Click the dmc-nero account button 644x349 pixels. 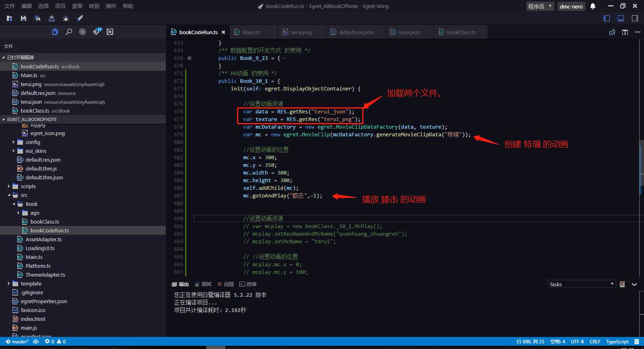(571, 6)
